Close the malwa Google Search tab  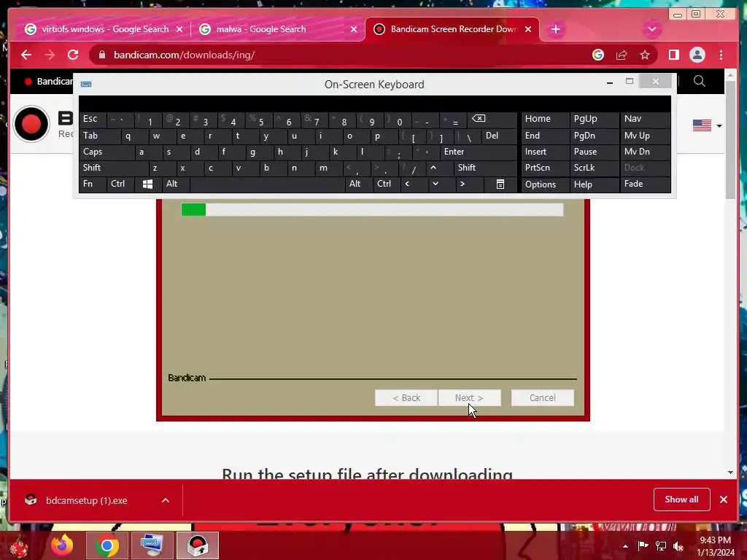pos(354,29)
